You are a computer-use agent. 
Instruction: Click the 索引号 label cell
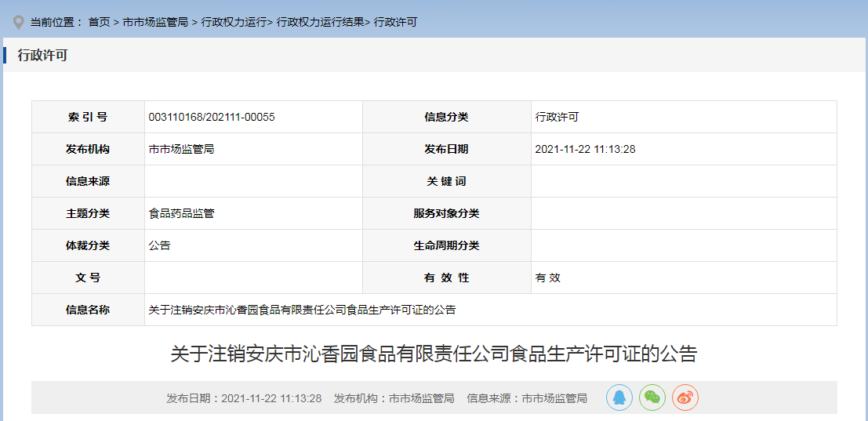point(88,118)
